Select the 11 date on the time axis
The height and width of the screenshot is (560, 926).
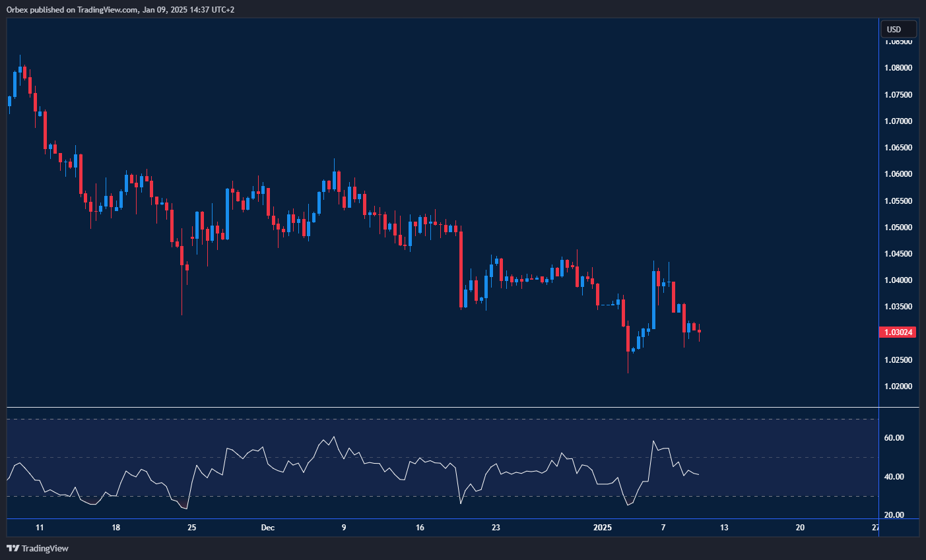40,528
